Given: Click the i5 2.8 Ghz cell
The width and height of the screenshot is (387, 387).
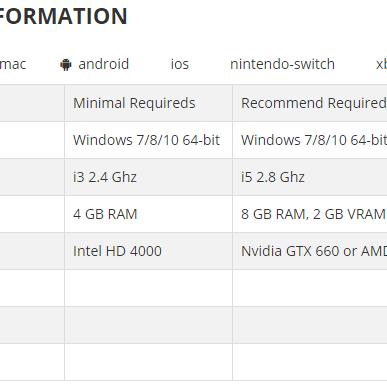Looking at the screenshot, I should coord(310,177).
